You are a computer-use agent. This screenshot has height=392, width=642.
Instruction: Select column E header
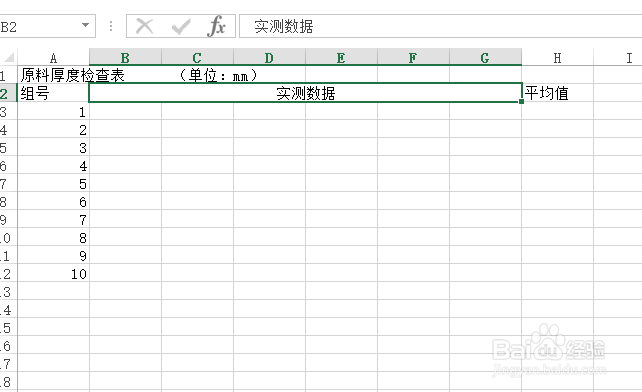click(341, 58)
